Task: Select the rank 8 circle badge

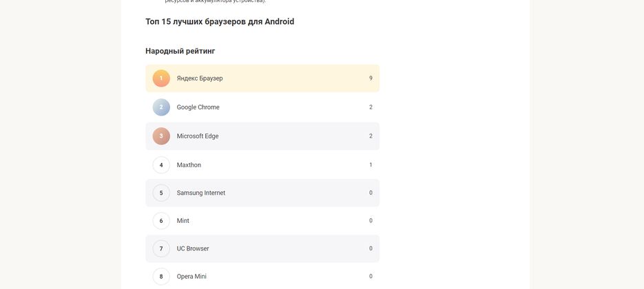Action: 161,277
